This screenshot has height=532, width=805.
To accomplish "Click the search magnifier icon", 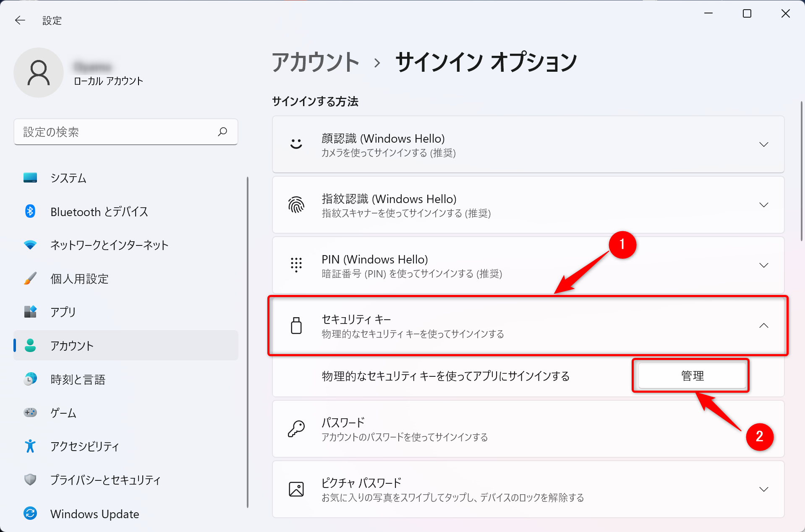I will pyautogui.click(x=222, y=132).
